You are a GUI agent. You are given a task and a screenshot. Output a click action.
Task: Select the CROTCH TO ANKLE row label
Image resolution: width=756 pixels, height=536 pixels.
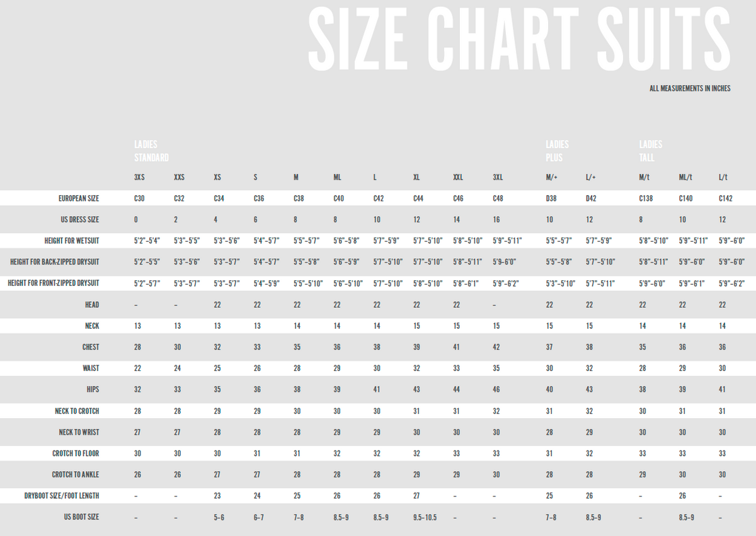pyautogui.click(x=76, y=475)
